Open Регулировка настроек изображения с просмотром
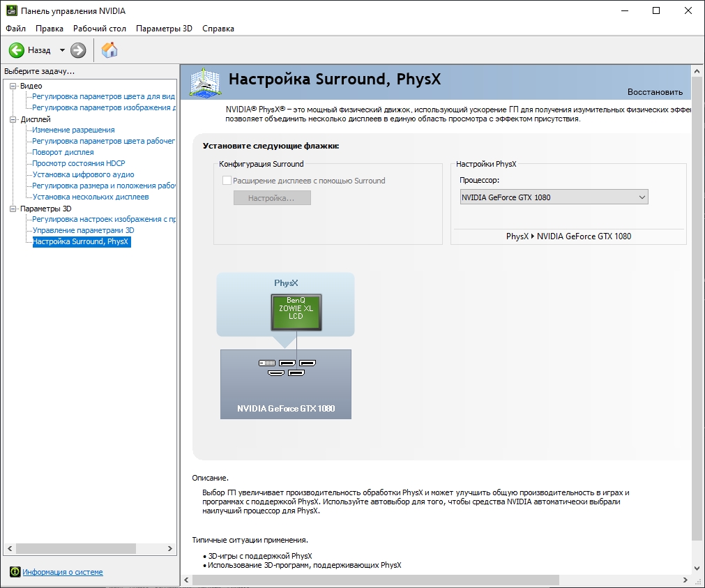Image resolution: width=705 pixels, height=588 pixels. pyautogui.click(x=104, y=219)
